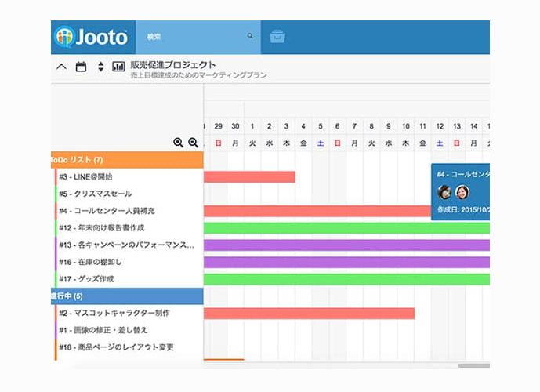Click the Jooto logo
Screen dimensions: 540x392
click(91, 37)
